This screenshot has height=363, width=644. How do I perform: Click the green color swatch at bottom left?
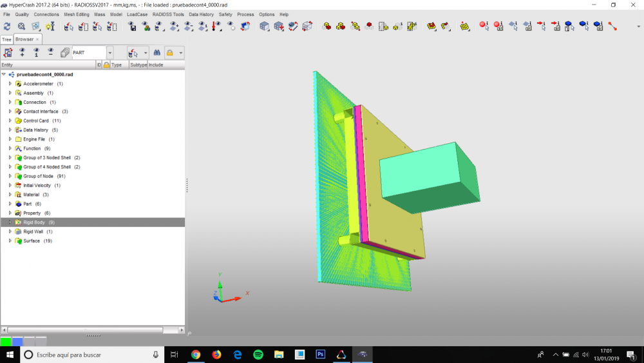[x=6, y=341]
